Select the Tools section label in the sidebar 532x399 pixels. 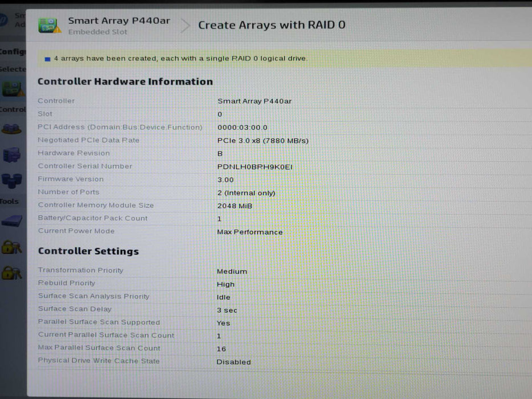10,201
